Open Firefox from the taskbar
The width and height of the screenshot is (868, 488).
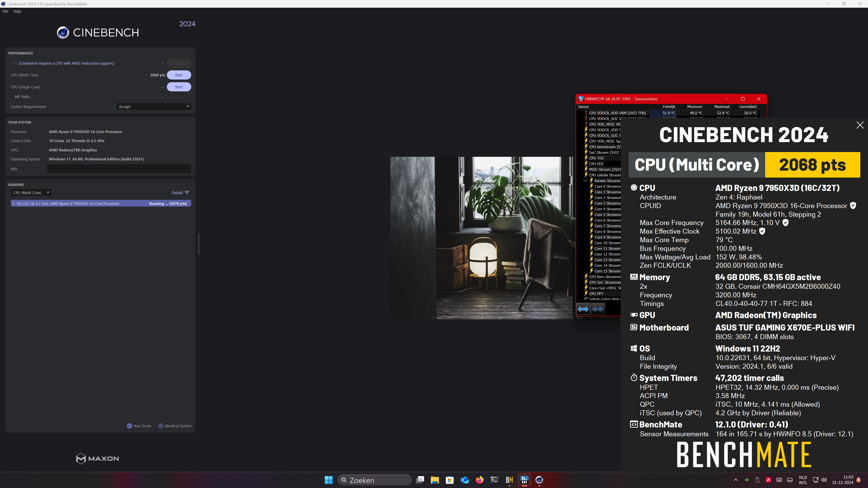[479, 480]
